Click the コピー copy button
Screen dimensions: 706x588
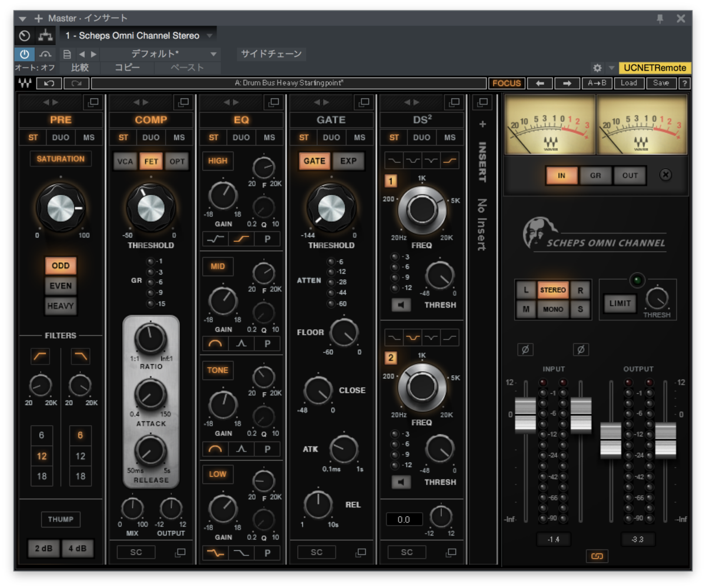(x=127, y=68)
